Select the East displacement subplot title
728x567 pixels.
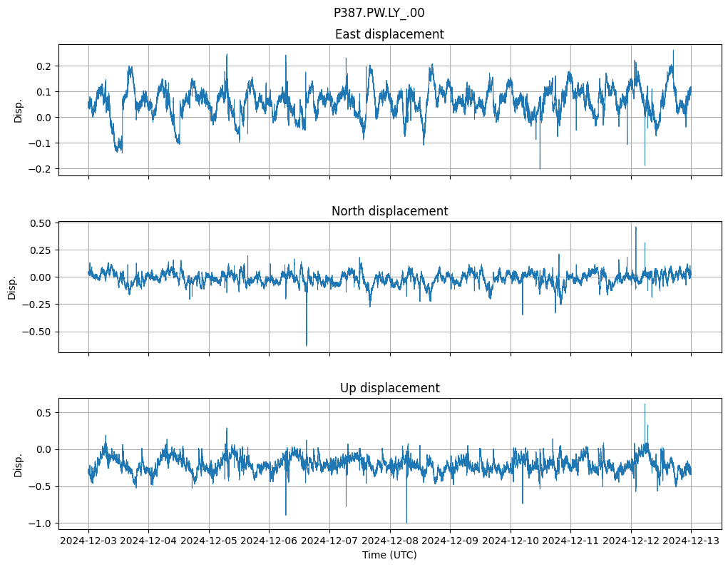click(x=389, y=34)
